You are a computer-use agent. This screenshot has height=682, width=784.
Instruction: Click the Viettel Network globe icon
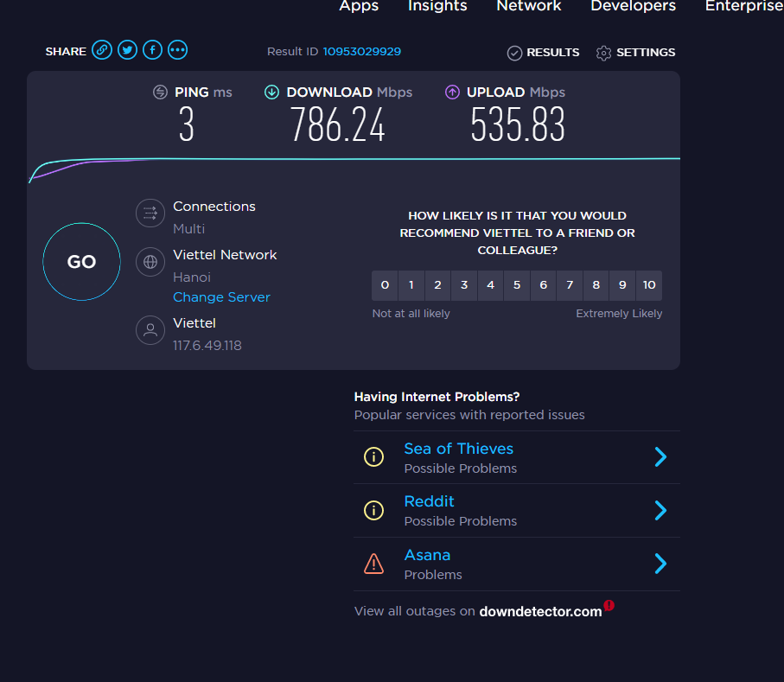point(150,262)
